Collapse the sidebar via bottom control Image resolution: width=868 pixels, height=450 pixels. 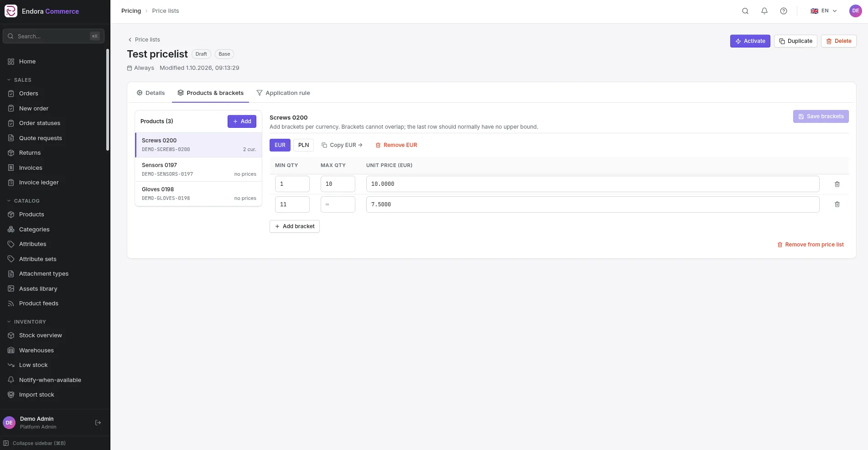click(x=35, y=443)
